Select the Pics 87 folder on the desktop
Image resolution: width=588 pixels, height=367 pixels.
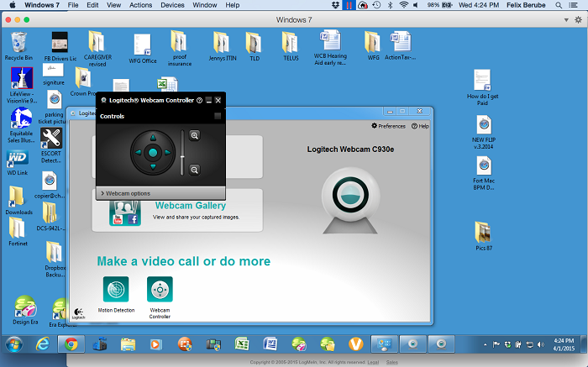[x=483, y=236]
